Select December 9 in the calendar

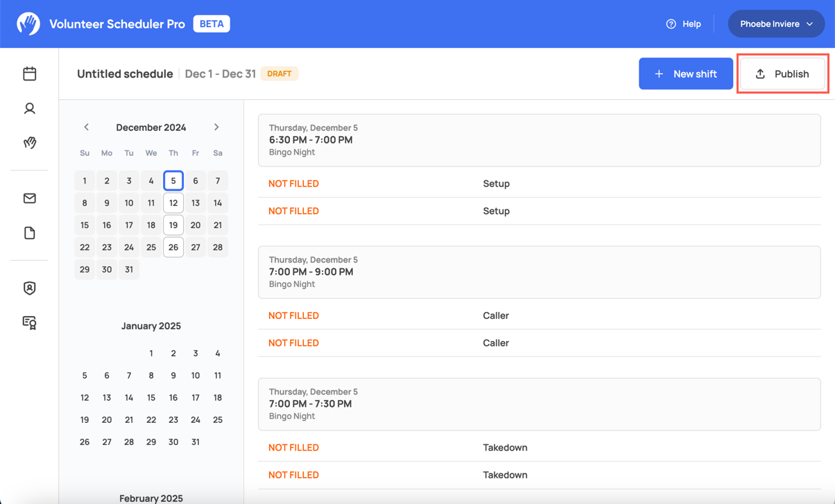(107, 202)
